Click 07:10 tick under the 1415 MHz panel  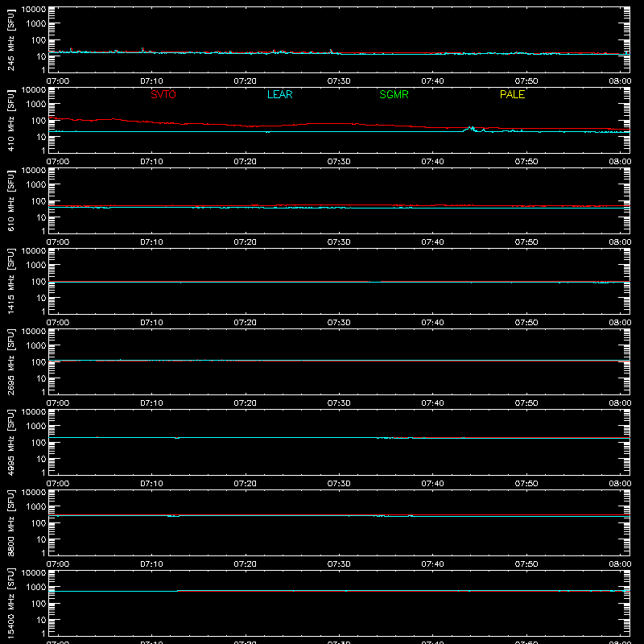click(151, 323)
